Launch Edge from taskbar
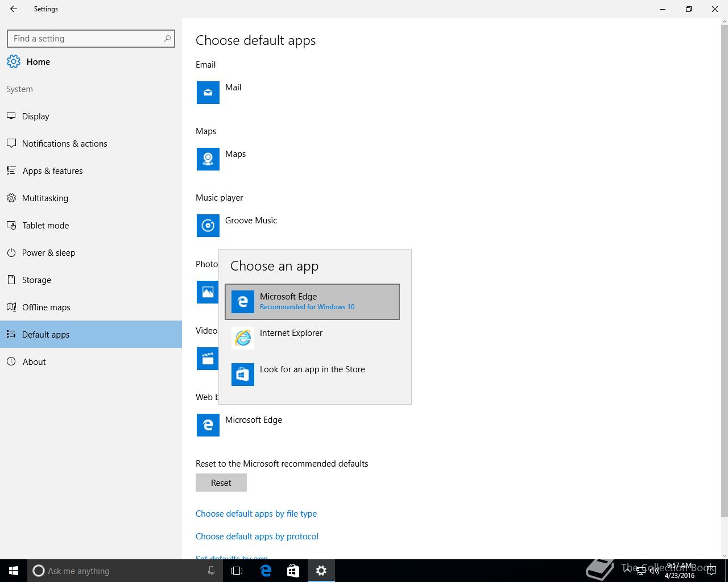This screenshot has width=728, height=582. click(x=265, y=571)
